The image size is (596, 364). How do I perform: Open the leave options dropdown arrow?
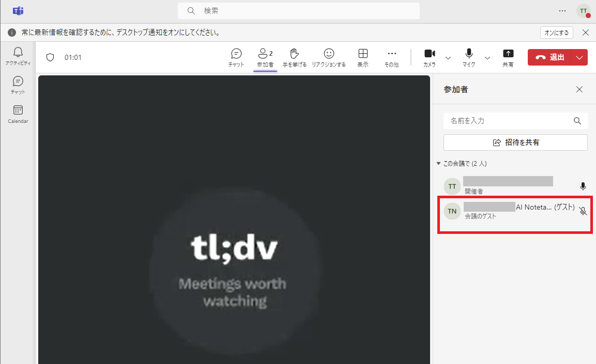click(579, 57)
